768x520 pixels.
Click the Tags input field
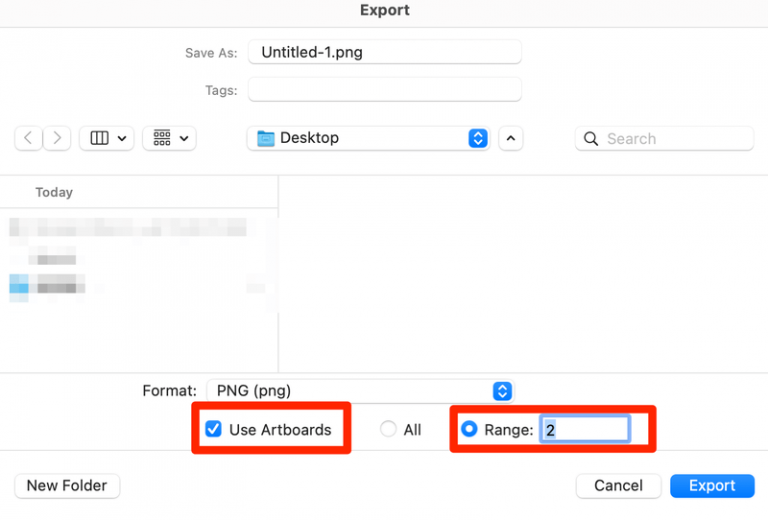coord(384,90)
